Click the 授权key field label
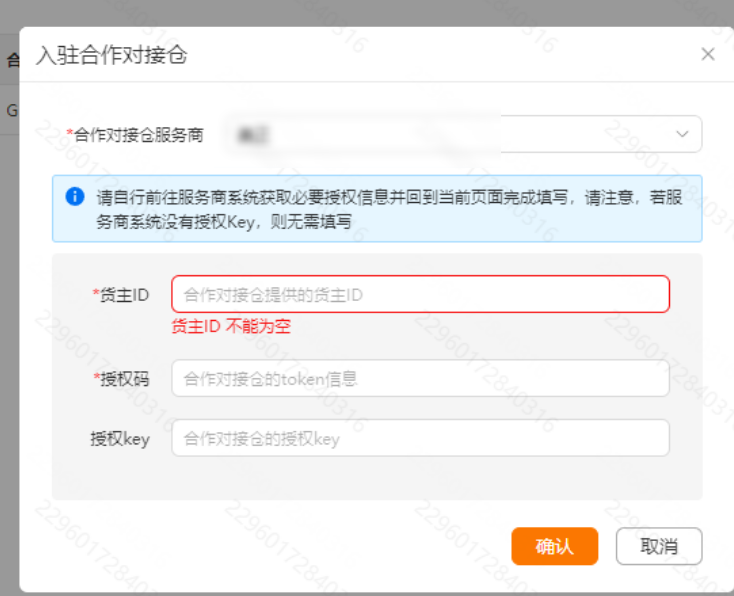The height and width of the screenshot is (596, 734). tap(120, 438)
